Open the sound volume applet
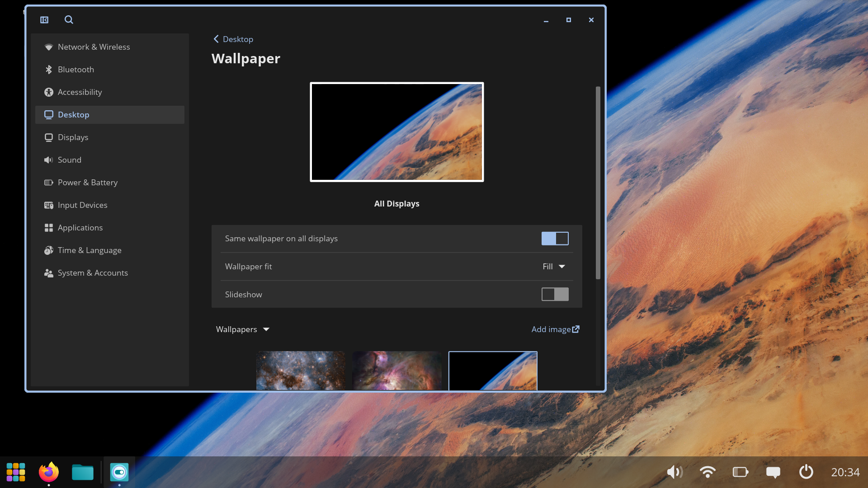This screenshot has width=868, height=488. (675, 472)
